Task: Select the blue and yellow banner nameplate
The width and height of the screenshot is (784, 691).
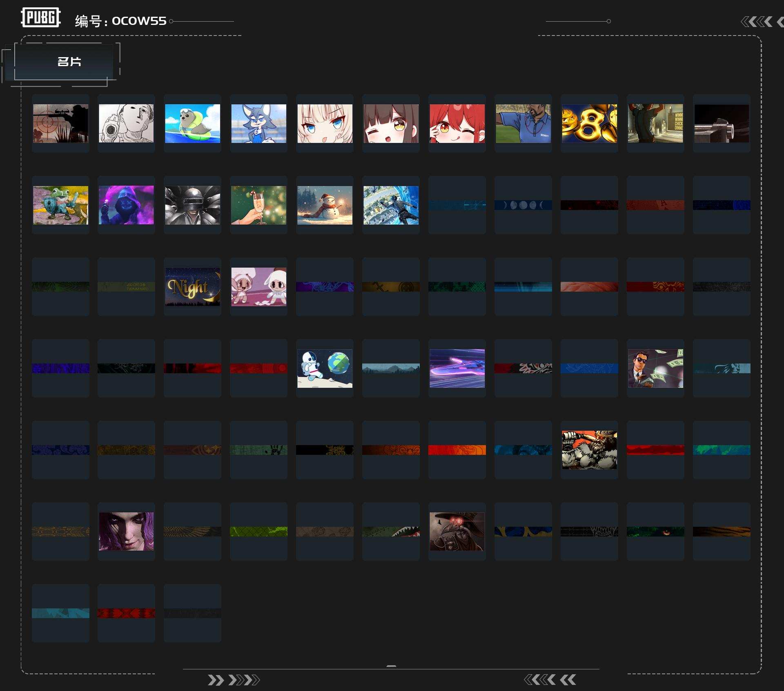Action: point(523,531)
